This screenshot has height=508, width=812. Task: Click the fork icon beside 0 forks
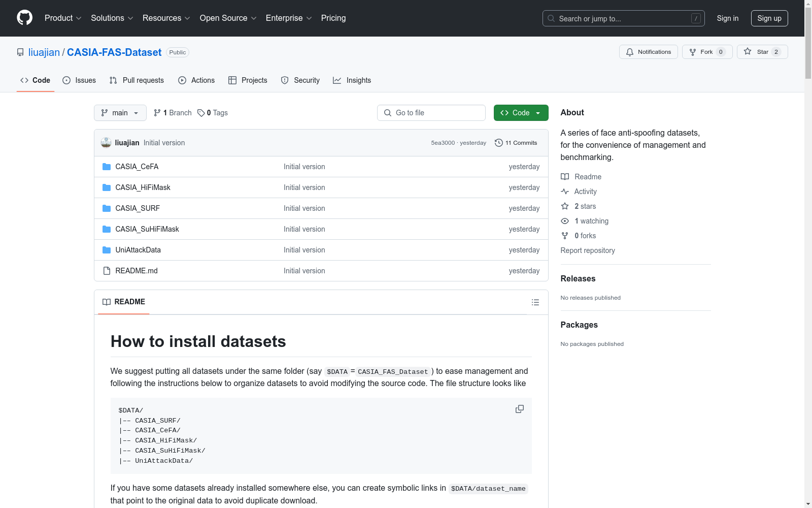pyautogui.click(x=565, y=236)
